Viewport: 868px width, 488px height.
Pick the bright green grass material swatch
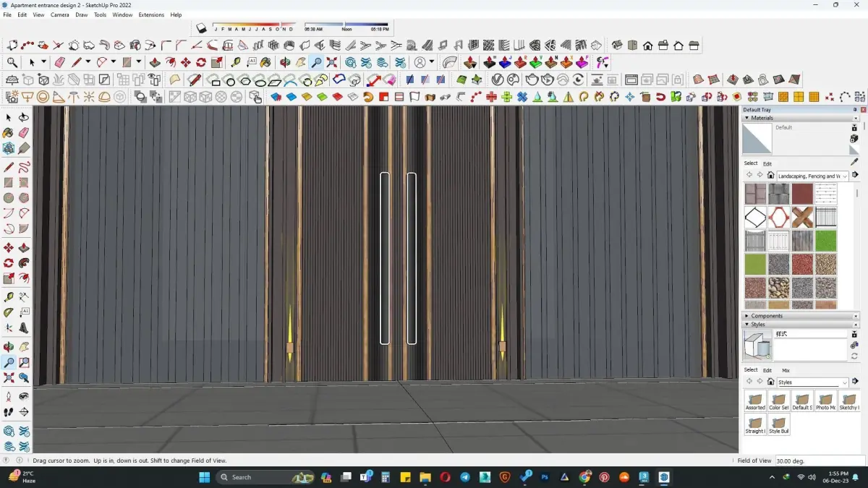click(x=825, y=241)
